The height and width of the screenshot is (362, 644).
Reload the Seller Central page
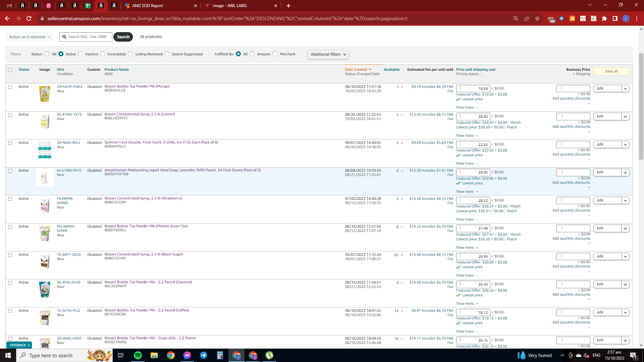click(29, 18)
